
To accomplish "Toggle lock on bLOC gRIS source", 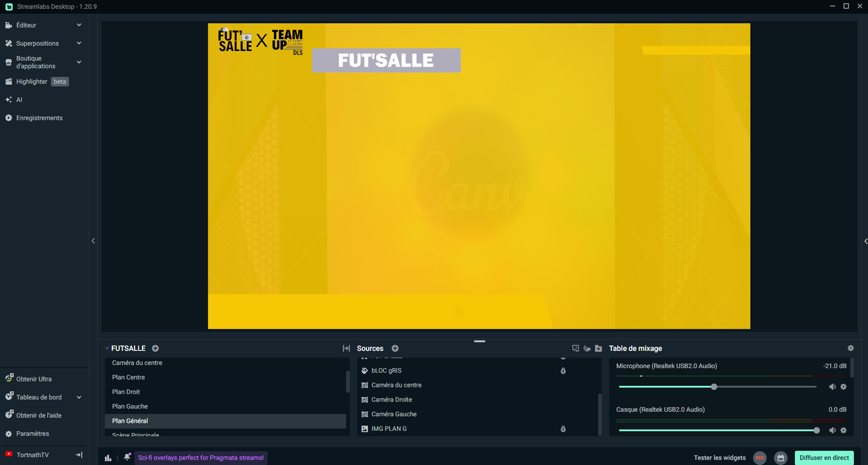I will pos(563,371).
